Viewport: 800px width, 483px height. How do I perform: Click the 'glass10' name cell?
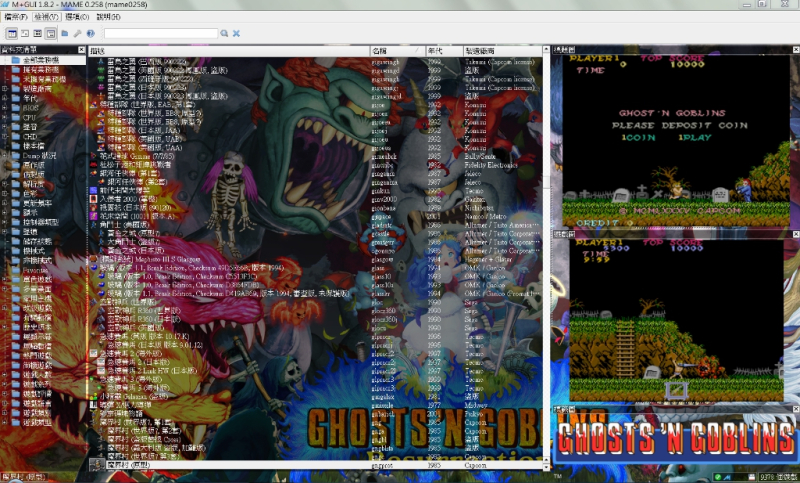[x=382, y=276]
